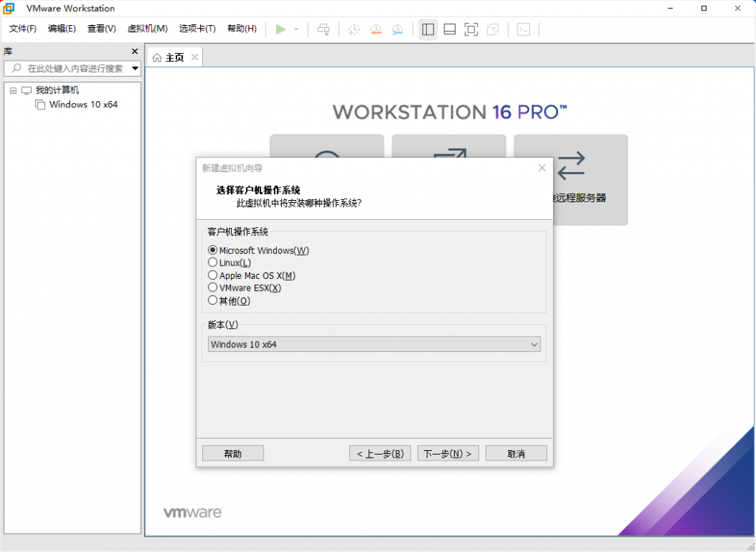Show the thumbnail bar using toolbar icon

point(450,30)
